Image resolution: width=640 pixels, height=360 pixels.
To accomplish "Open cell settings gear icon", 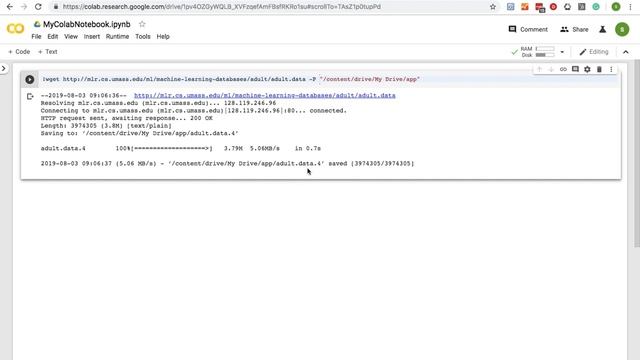I will click(x=587, y=69).
